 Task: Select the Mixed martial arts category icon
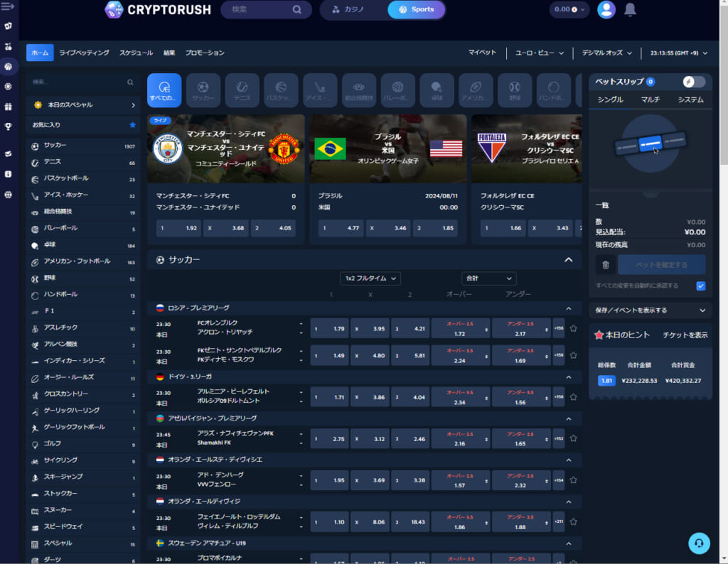[x=359, y=90]
